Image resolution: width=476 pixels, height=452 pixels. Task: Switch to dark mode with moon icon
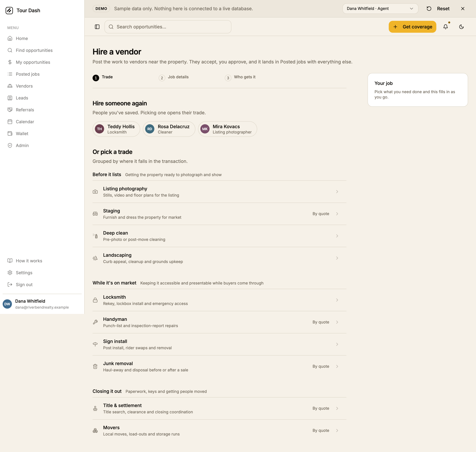pyautogui.click(x=461, y=27)
